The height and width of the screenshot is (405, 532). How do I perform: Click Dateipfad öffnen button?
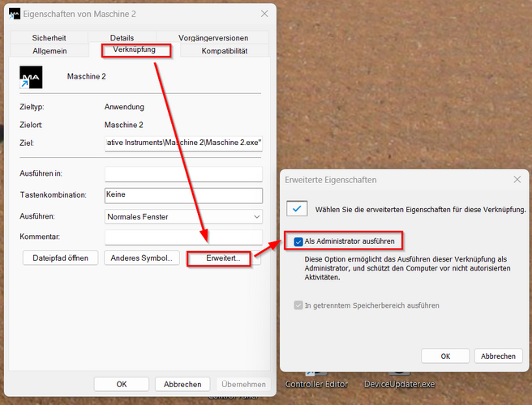click(60, 258)
